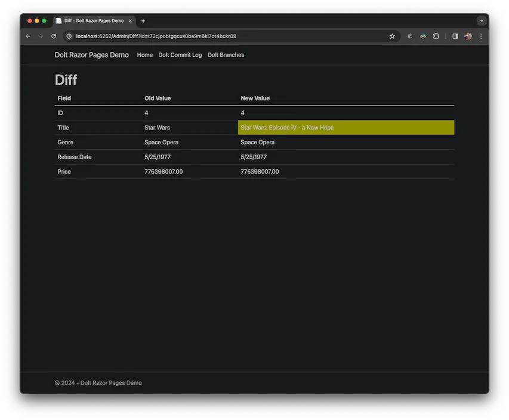The height and width of the screenshot is (420, 509).
Task: Navigate forward using the forward arrow
Action: click(x=41, y=36)
